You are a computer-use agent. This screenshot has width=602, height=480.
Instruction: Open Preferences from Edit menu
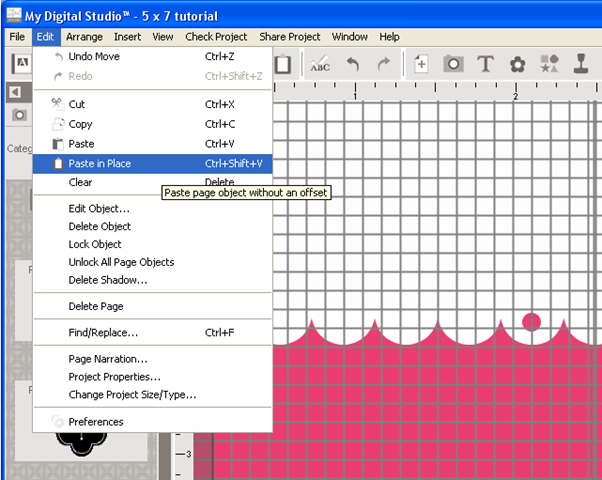(153, 422)
